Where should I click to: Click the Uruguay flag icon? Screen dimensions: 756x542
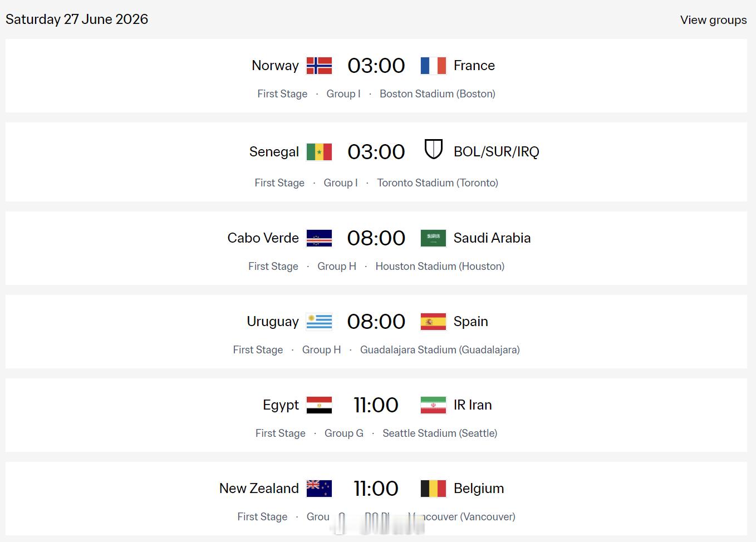(x=319, y=322)
